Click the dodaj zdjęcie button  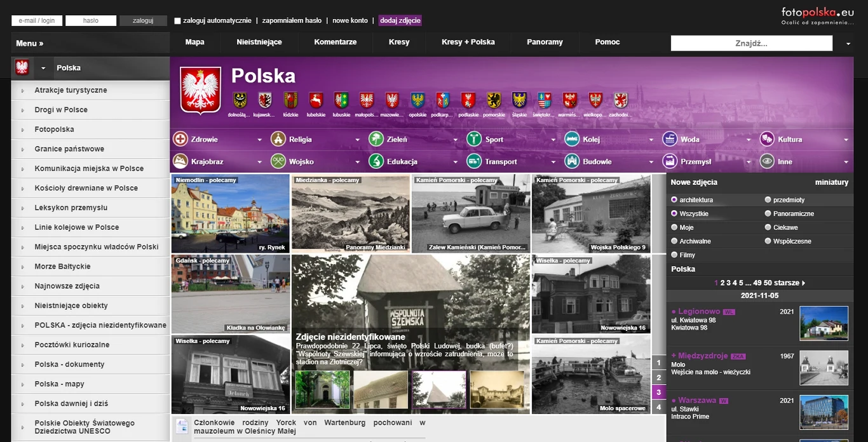click(401, 20)
